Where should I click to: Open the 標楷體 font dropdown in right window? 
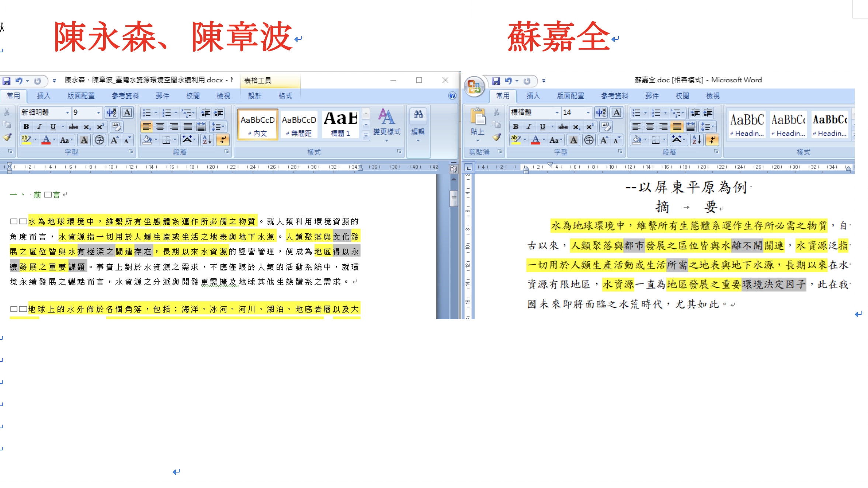(x=557, y=112)
